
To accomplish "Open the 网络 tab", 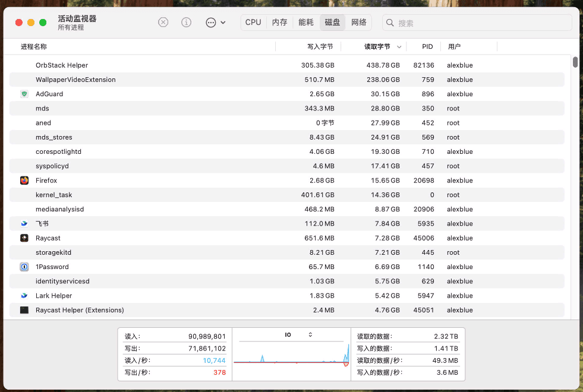I will [359, 23].
